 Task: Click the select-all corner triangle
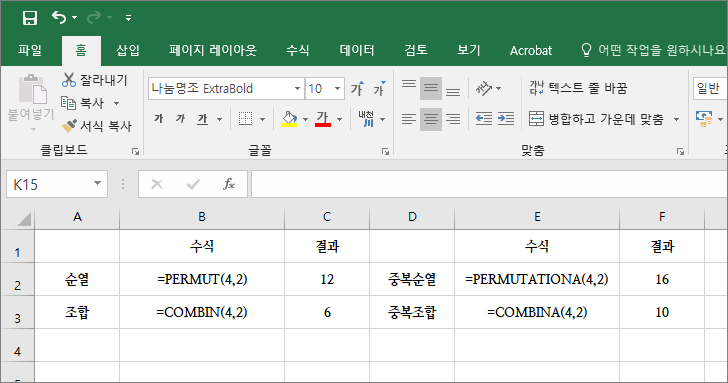[x=23, y=218]
